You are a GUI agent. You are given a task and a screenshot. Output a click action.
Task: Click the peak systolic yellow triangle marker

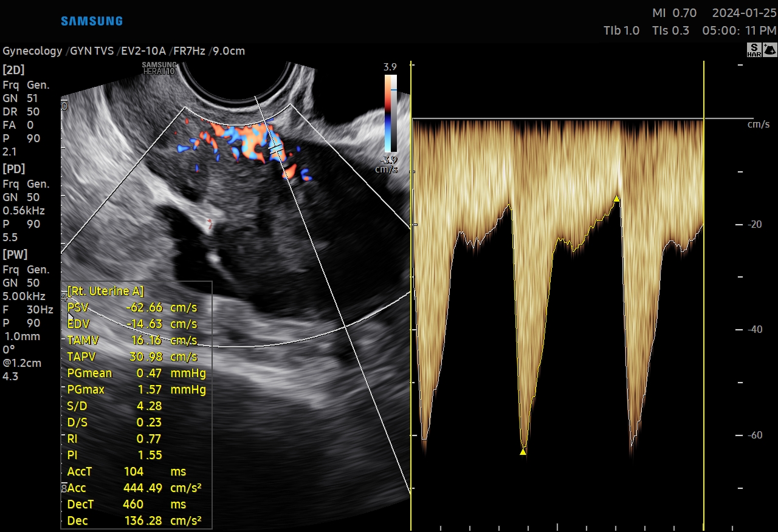[x=523, y=452]
